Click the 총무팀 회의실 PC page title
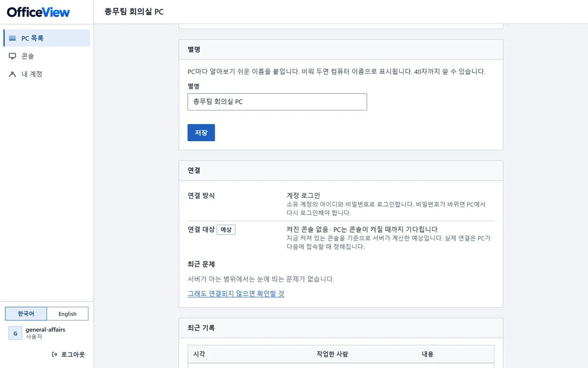 pos(134,12)
